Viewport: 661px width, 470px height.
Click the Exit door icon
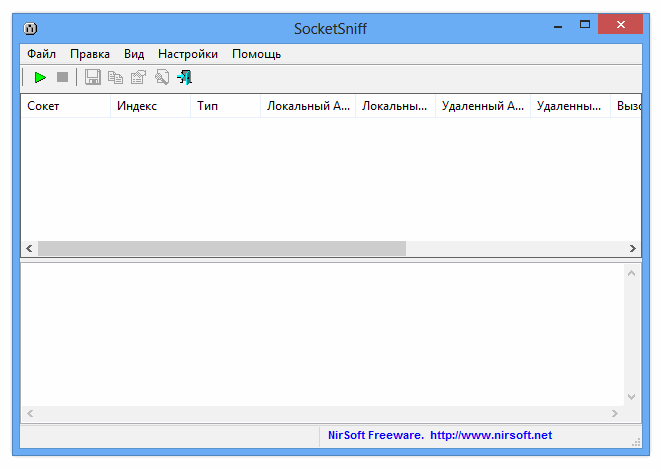point(185,77)
